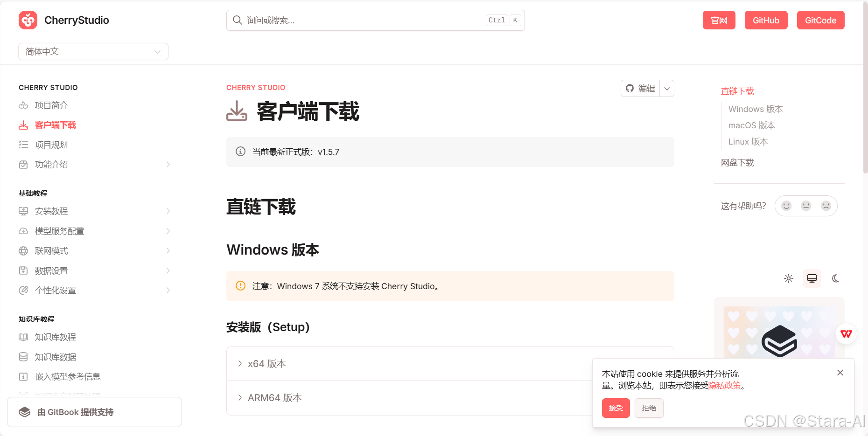868x436 pixels.
Task: Expand the 安装教程 chevron
Action: (x=168, y=211)
